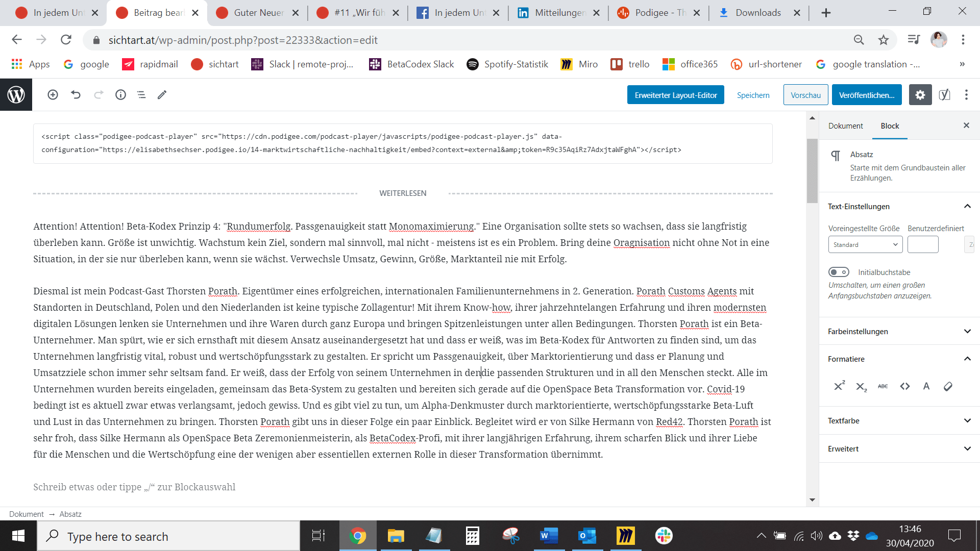The image size is (980, 551).
Task: Redo the reverted edit
Action: (x=99, y=95)
